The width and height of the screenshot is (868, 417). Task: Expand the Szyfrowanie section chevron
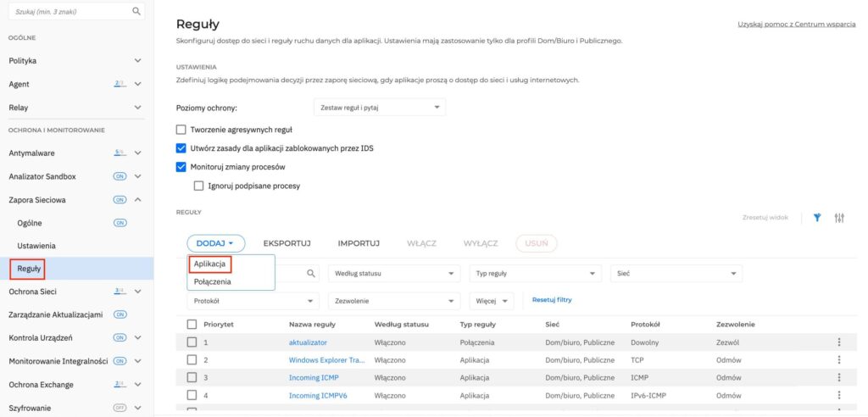point(138,409)
